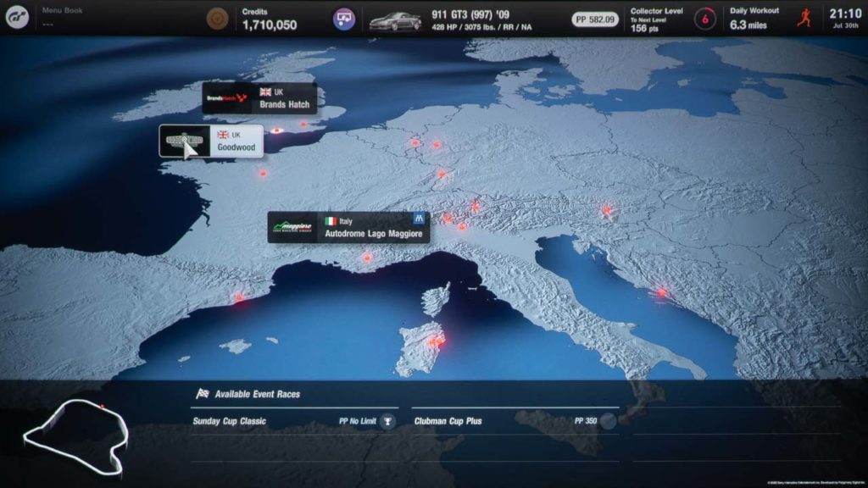Open the Clubman Cup Plus event
The image size is (868, 488).
pos(515,421)
